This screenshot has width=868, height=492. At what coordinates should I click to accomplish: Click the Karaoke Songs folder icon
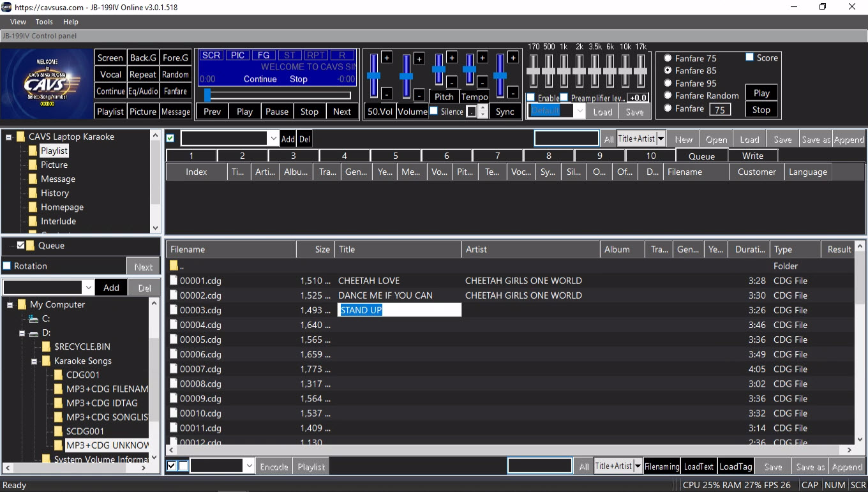tap(46, 361)
